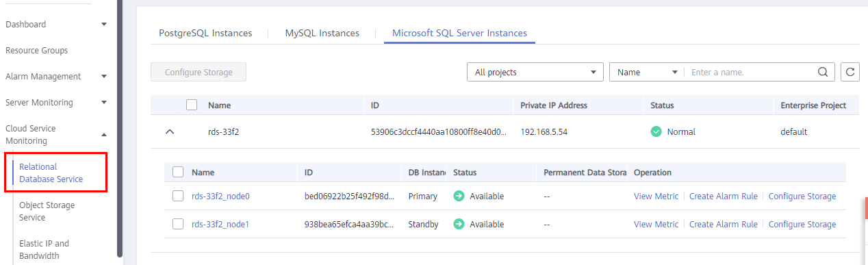Open View Metric for rds-33f2_node0

tap(656, 197)
